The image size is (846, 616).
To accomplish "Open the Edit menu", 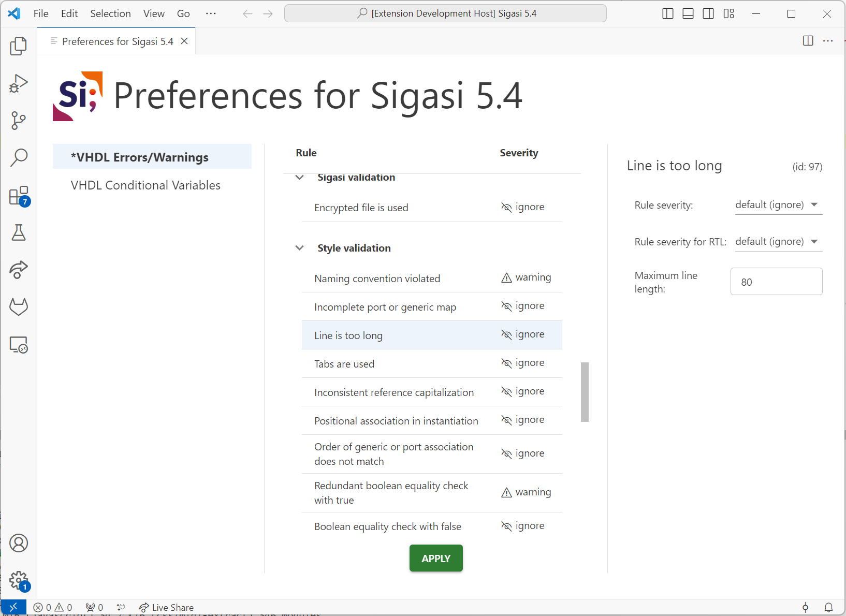I will click(x=69, y=14).
